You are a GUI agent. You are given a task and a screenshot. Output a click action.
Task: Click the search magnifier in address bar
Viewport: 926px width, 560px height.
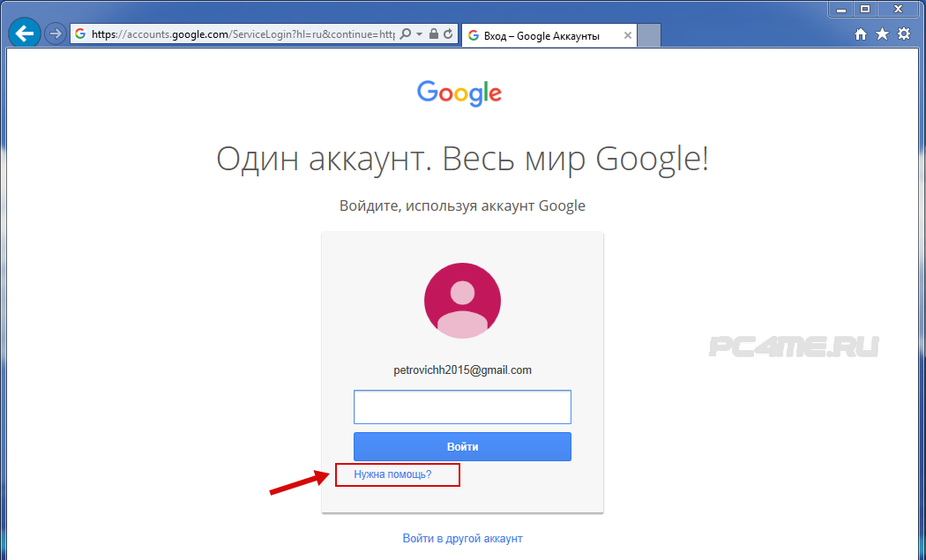(x=405, y=34)
